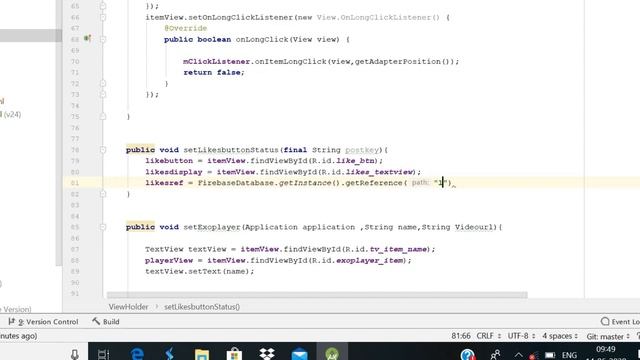This screenshot has width=640, height=360.
Task: Open Dropbox from the taskbar
Action: click(267, 354)
